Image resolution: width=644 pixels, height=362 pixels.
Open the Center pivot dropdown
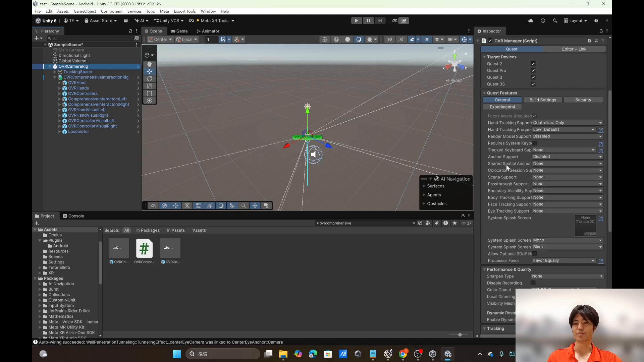click(160, 40)
